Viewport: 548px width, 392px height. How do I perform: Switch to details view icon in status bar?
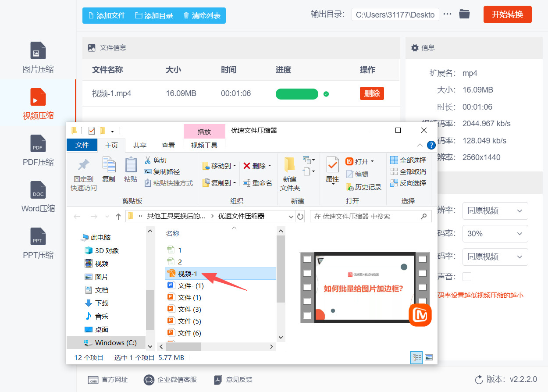pyautogui.click(x=416, y=357)
